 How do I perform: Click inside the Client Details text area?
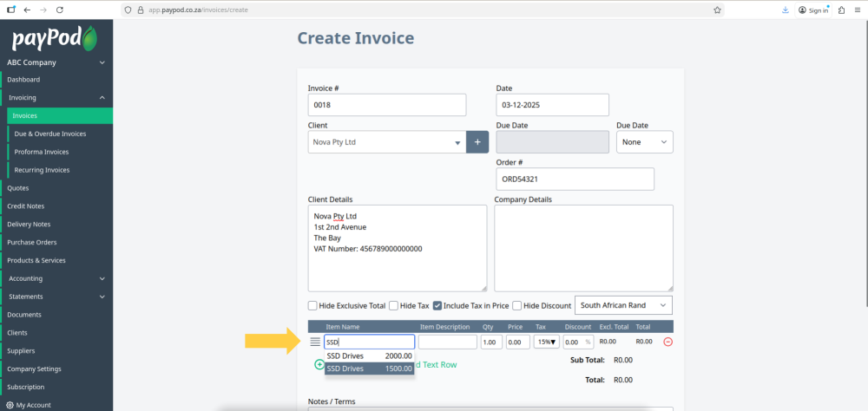(x=398, y=248)
